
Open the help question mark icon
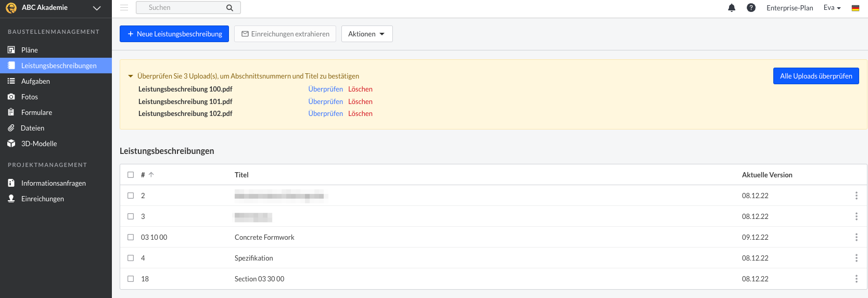[x=751, y=8]
